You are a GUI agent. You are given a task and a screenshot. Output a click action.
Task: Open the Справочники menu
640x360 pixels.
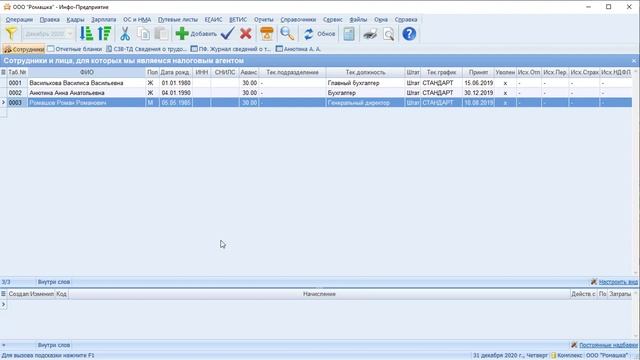(298, 20)
